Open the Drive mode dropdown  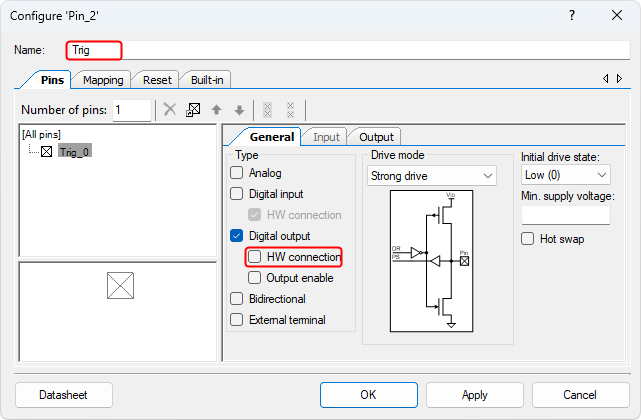[432, 175]
